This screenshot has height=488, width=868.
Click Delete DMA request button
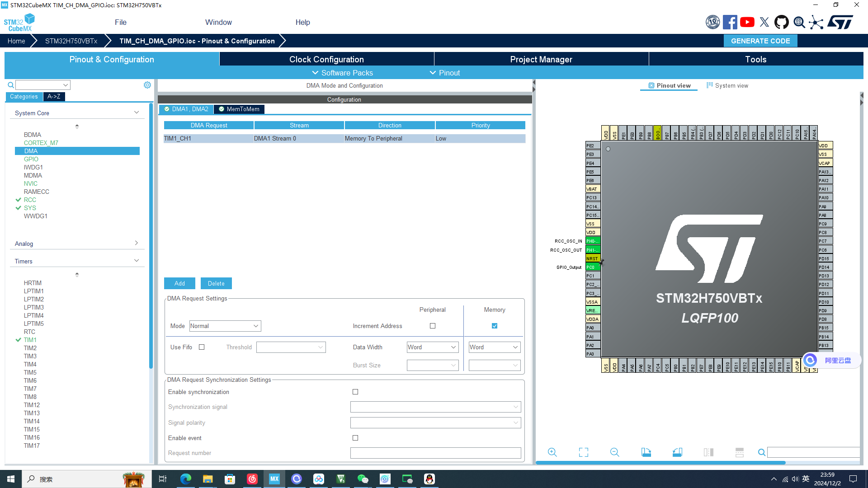(216, 283)
